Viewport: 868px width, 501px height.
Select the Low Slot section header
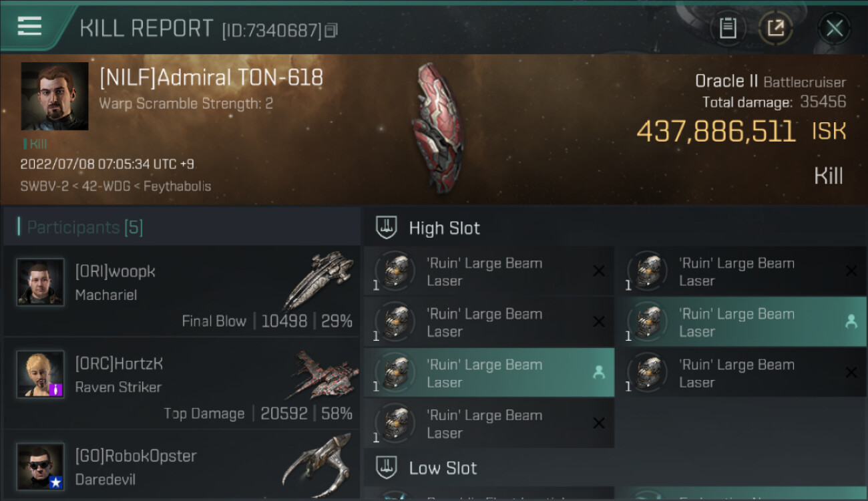443,468
